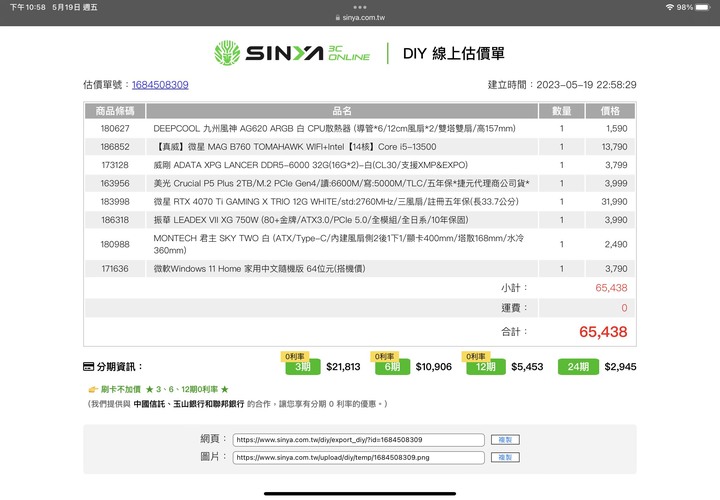720x500 pixels.
Task: Tap the battery status icon
Action: point(703,7)
